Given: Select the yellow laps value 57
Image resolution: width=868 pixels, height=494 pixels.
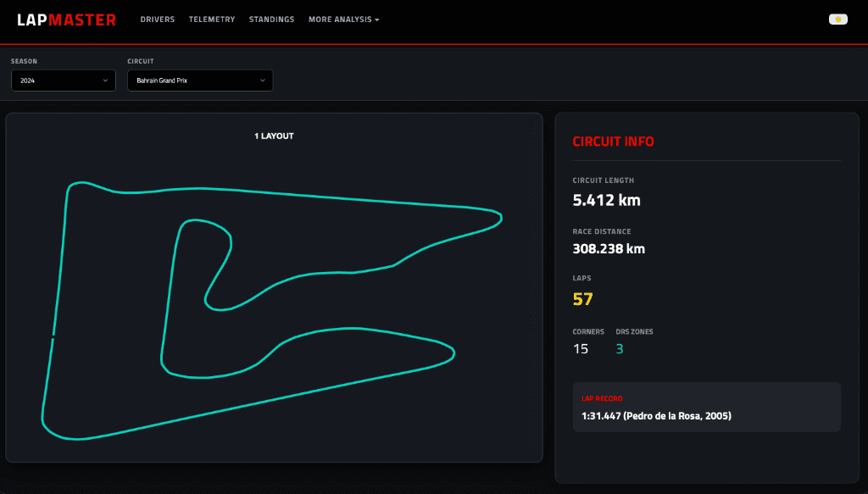Looking at the screenshot, I should 581,298.
